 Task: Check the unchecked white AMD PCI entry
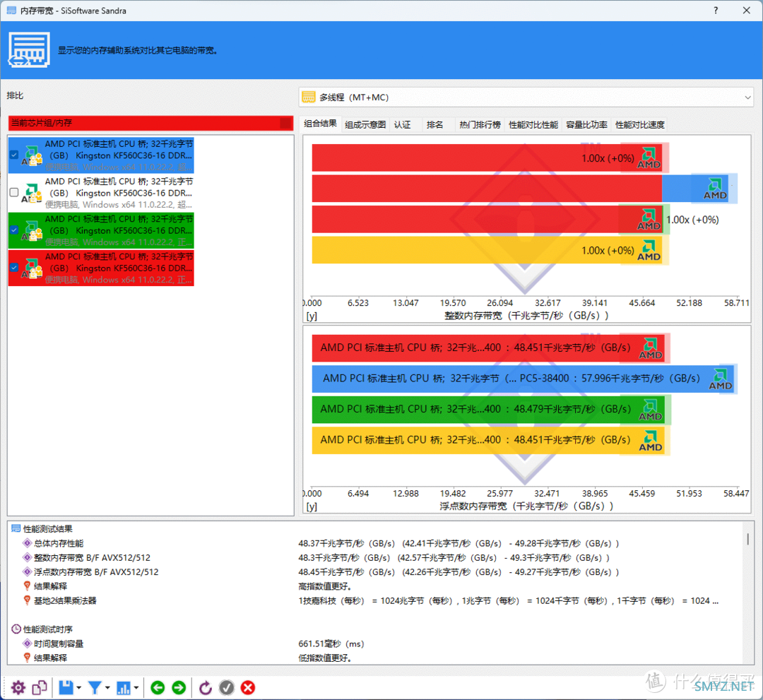coord(14,192)
